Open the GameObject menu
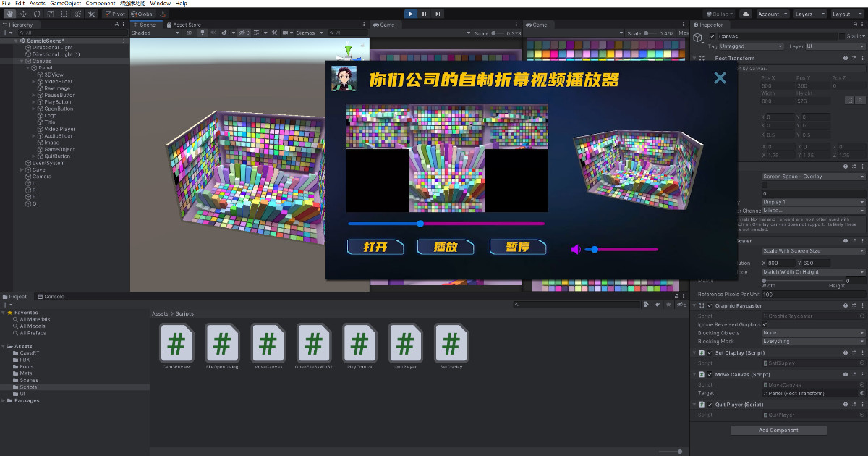The width and height of the screenshot is (868, 456). 67,4
